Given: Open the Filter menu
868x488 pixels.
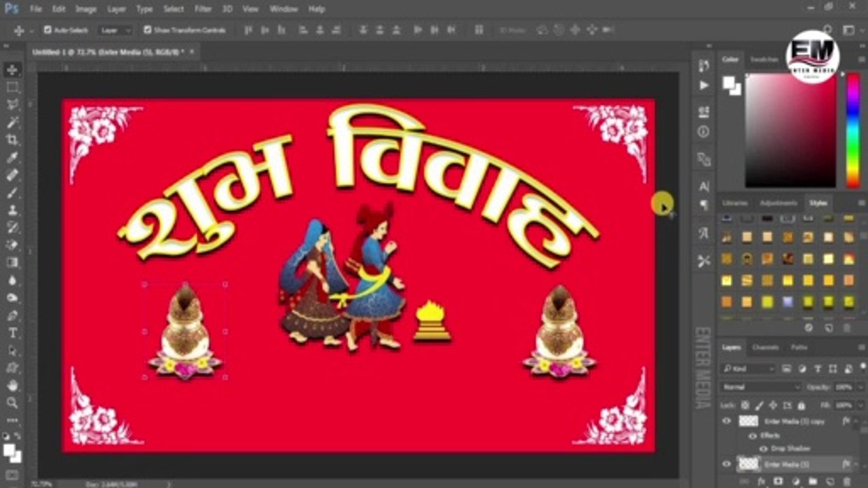Looking at the screenshot, I should point(203,9).
